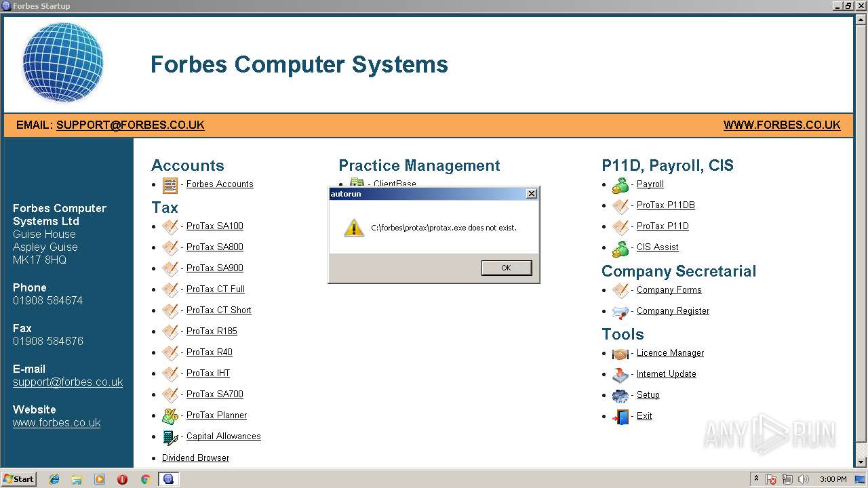868x488 pixels.
Task: Open the ProTax P11DB link
Action: coord(666,205)
